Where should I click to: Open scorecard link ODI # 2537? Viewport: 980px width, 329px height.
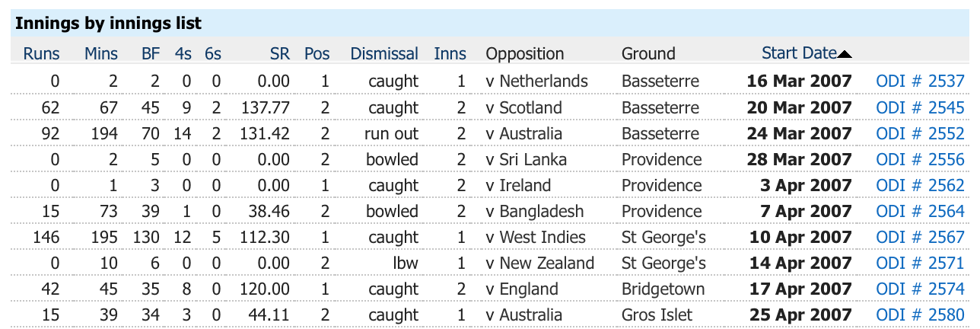[x=921, y=81]
